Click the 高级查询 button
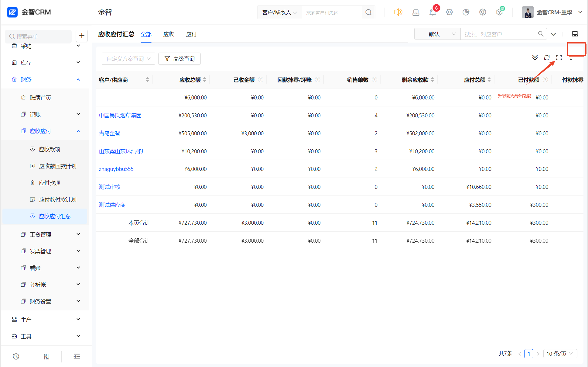Viewport: 588px width, 367px height. (x=179, y=59)
